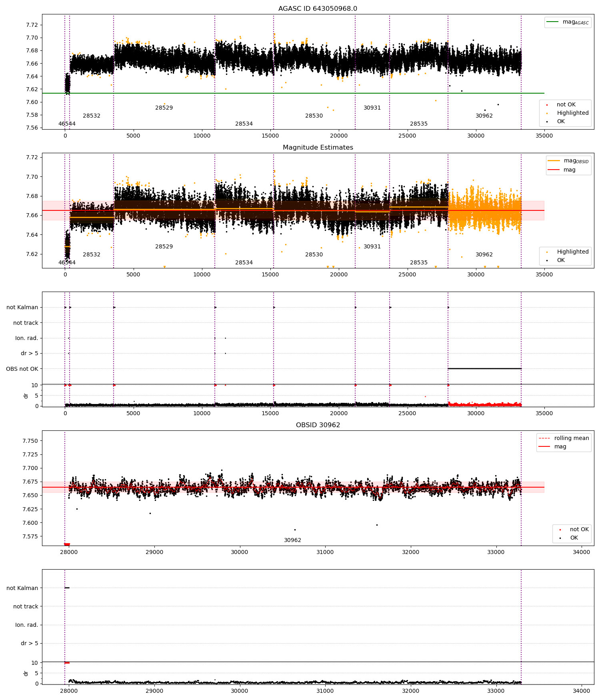Click label 28529 in Magnitude Estimates plot
The width and height of the screenshot is (600, 700).
[x=164, y=246]
